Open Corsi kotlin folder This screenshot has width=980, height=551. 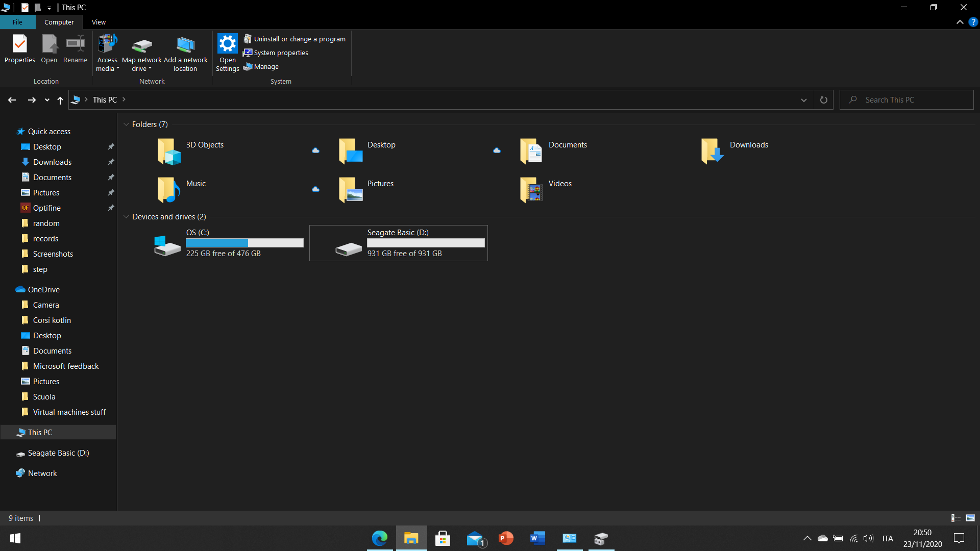click(x=52, y=320)
